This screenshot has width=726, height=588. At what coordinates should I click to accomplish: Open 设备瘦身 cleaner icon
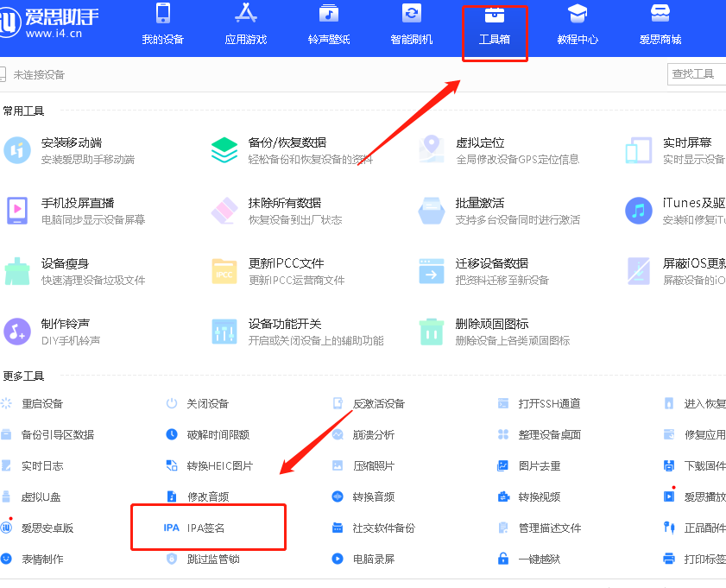(17, 271)
